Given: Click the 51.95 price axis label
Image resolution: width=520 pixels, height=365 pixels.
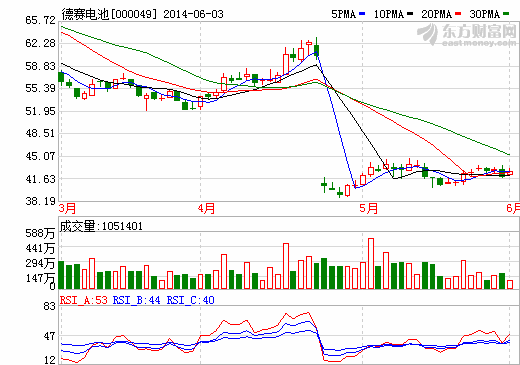Looking at the screenshot, I should tap(40, 111).
